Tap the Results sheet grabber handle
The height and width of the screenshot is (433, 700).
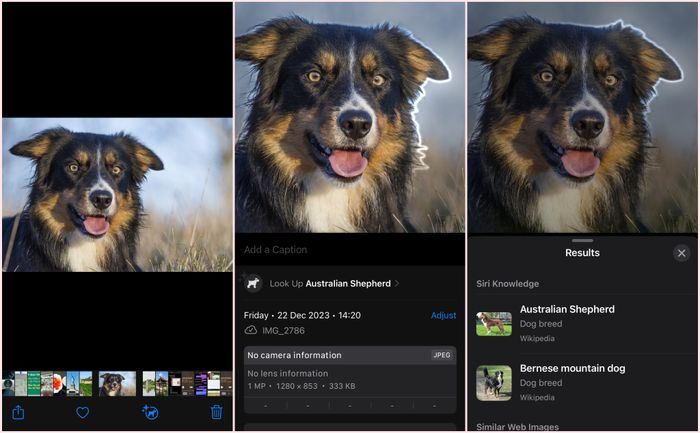tap(582, 241)
